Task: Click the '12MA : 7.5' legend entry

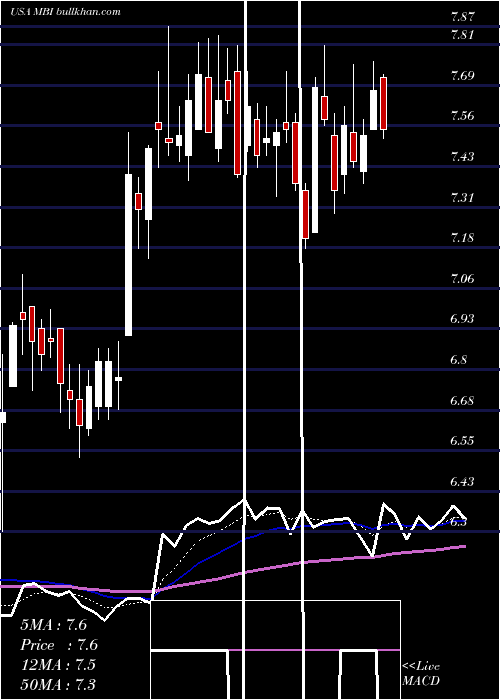Action: (x=58, y=665)
